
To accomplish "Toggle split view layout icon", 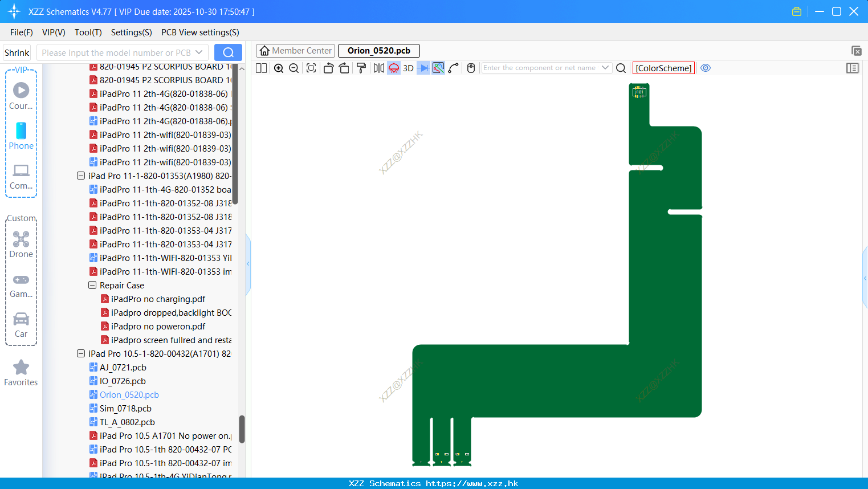I will 261,68.
